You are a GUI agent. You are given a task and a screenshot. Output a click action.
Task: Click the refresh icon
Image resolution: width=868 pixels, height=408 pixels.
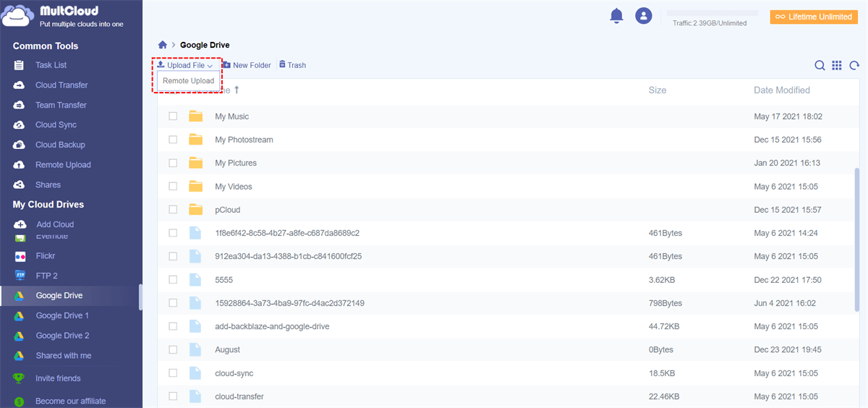854,65
